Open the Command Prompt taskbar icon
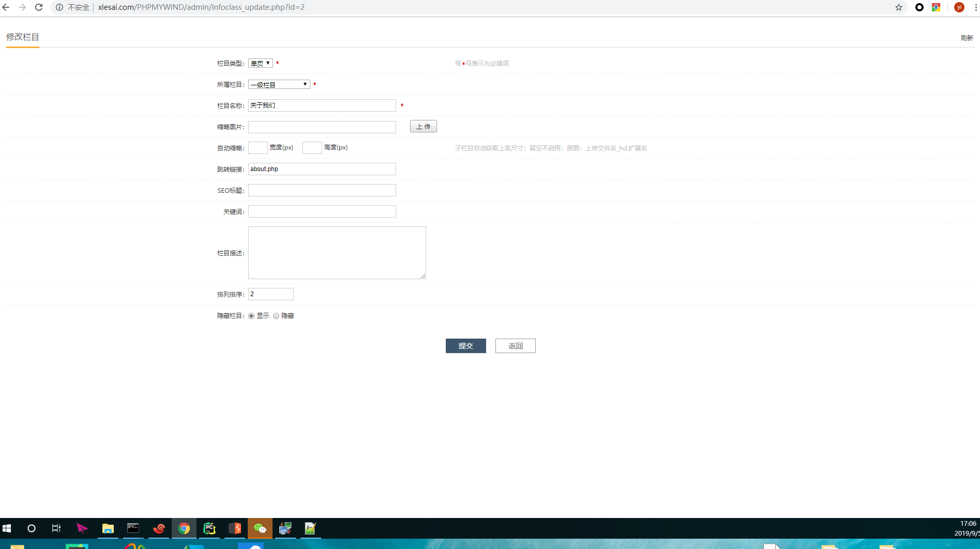This screenshot has height=549, width=980. (x=133, y=528)
